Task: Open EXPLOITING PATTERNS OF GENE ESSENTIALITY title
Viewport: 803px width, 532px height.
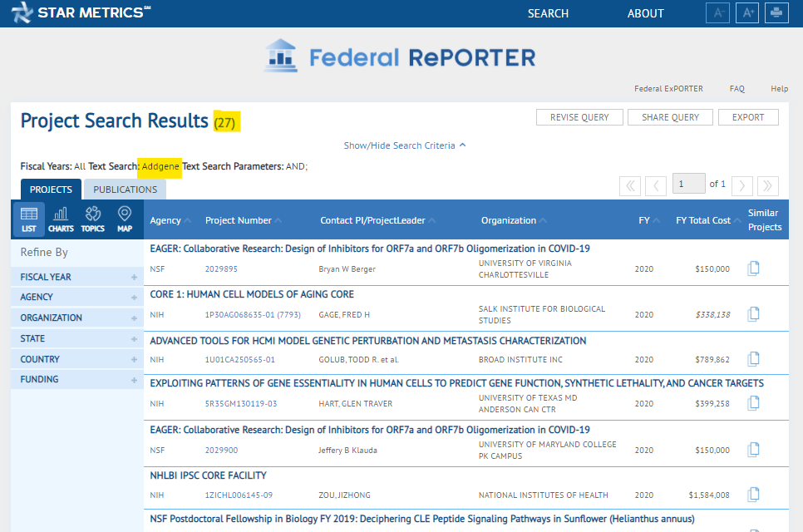Action: [456, 383]
